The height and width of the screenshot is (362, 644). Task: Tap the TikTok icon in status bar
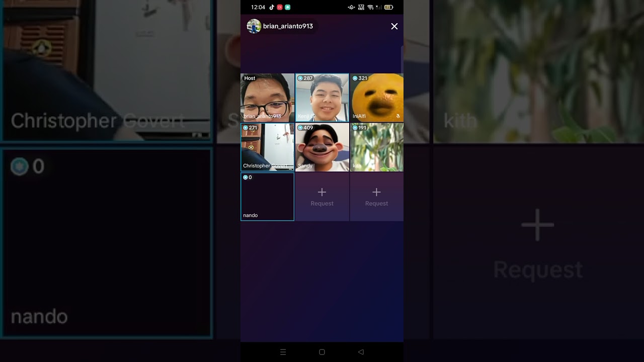[x=272, y=8]
